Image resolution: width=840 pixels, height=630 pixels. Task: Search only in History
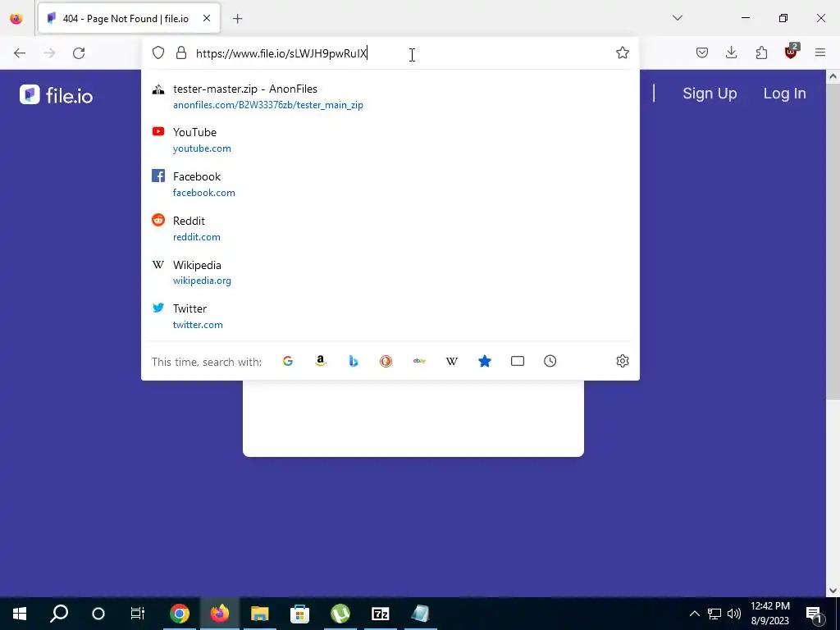tap(550, 361)
